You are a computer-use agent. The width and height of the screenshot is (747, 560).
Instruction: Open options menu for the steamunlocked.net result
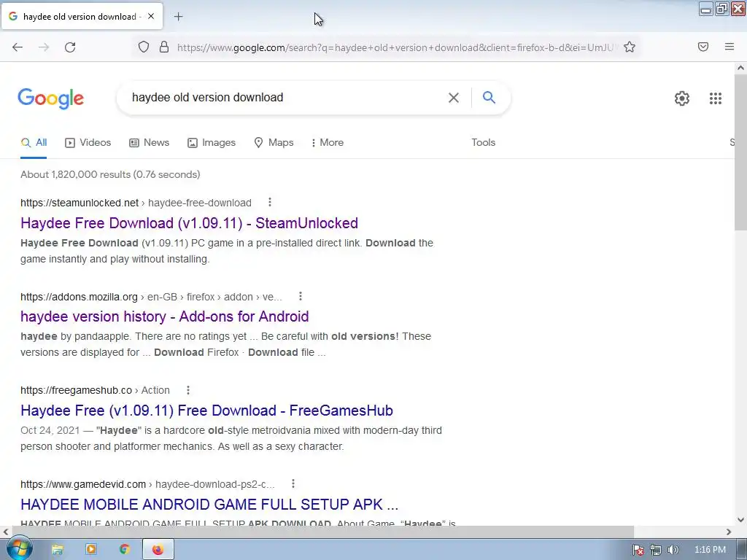(270, 203)
